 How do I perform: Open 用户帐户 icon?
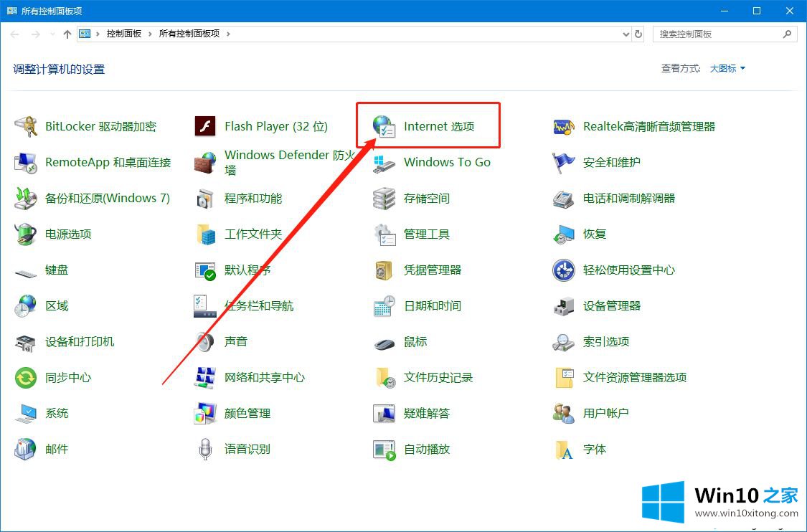(x=564, y=414)
